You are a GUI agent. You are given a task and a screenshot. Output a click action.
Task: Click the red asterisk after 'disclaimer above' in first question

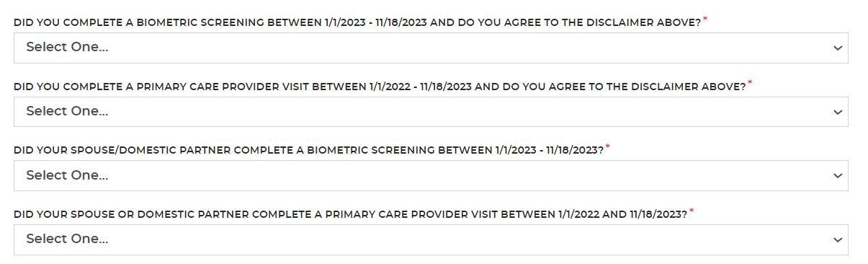(x=705, y=19)
